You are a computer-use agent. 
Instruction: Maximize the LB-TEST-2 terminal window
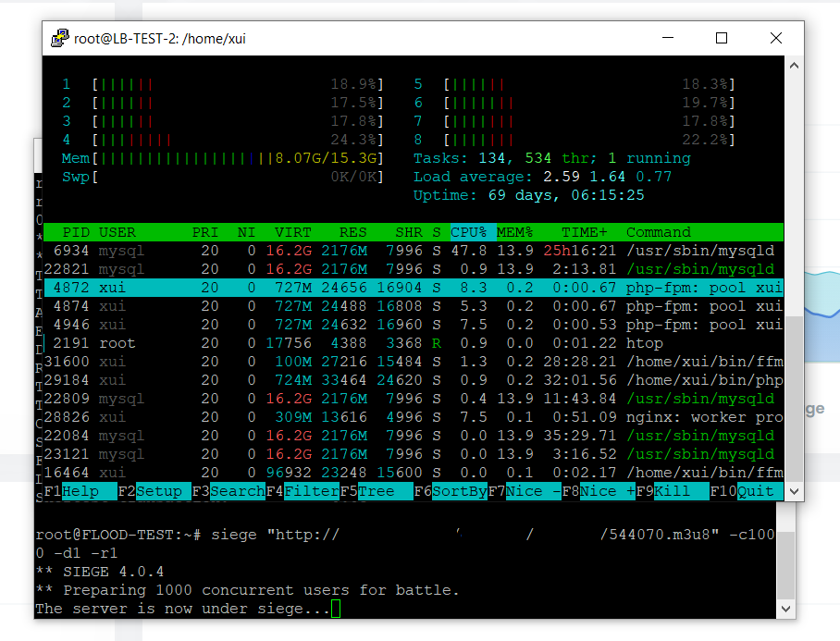coord(722,38)
